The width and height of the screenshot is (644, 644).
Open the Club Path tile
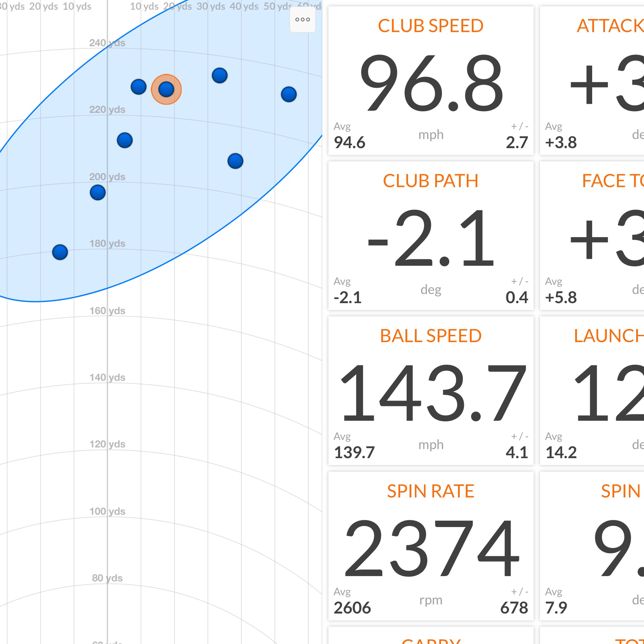(431, 235)
